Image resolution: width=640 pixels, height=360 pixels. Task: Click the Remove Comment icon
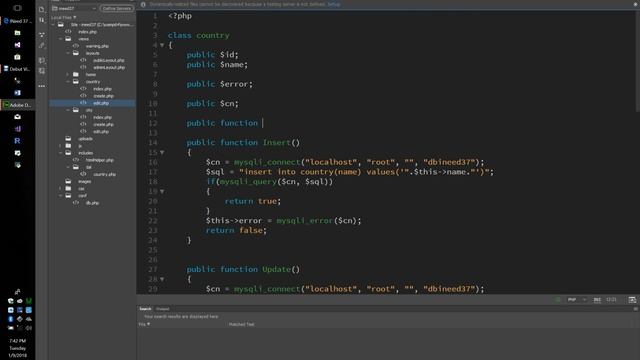[42, 71]
